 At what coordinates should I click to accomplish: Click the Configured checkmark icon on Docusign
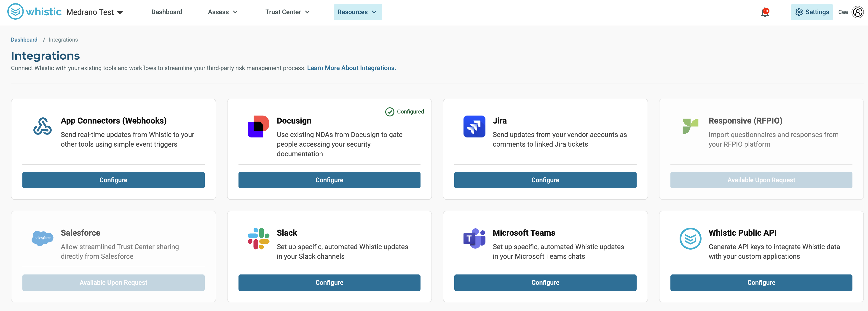click(x=389, y=112)
